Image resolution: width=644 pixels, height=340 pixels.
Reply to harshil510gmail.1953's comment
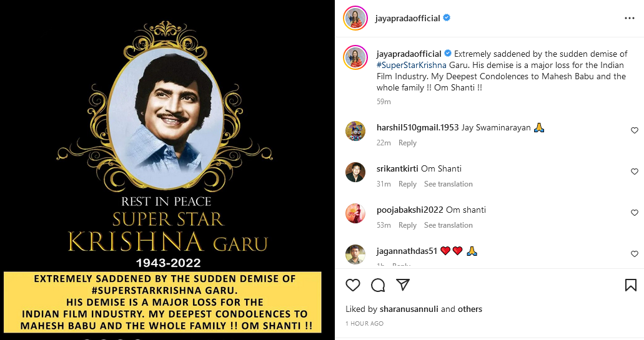tap(407, 143)
